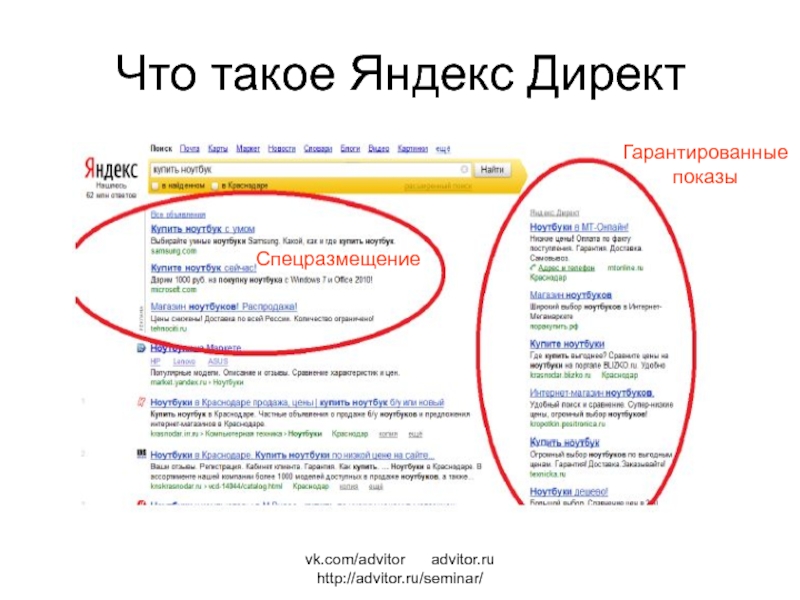Screen dimensions: 800x600
Task: Open right-column 'Купите ноутбуки' ad
Action: tap(567, 344)
